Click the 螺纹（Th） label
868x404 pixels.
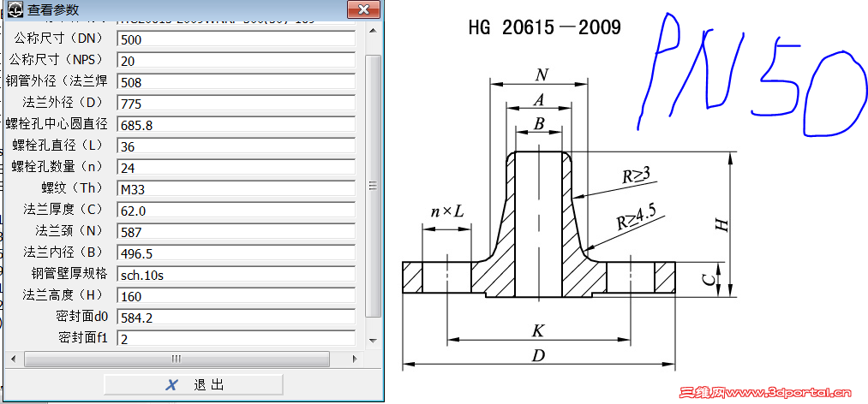pos(72,188)
